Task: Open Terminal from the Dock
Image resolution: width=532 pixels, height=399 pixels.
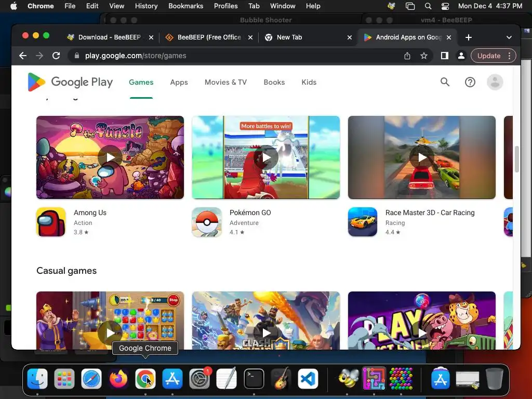Action: click(254, 379)
